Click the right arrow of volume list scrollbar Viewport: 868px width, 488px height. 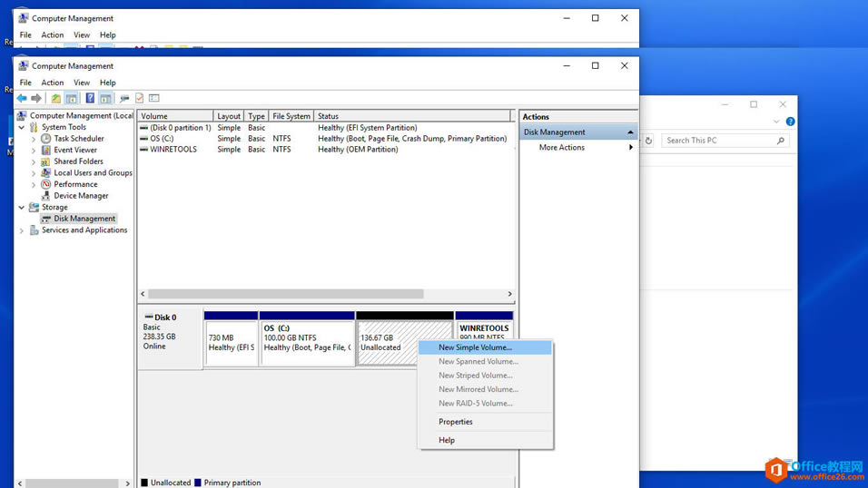[x=510, y=294]
